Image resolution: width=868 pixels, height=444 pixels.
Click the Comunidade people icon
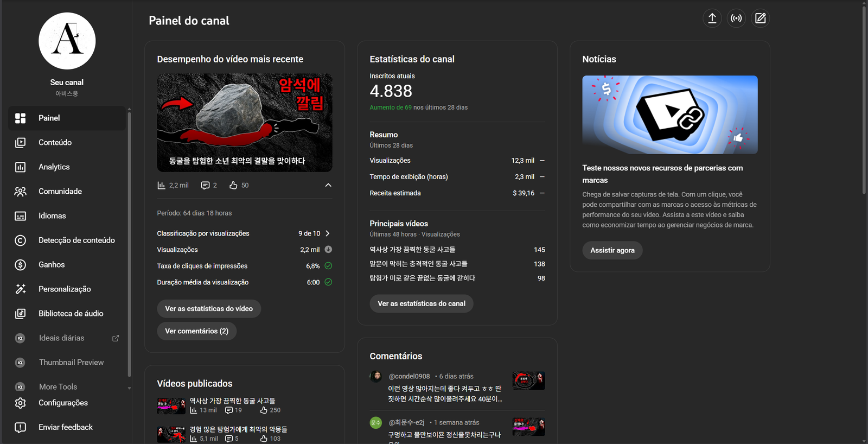pyautogui.click(x=21, y=192)
